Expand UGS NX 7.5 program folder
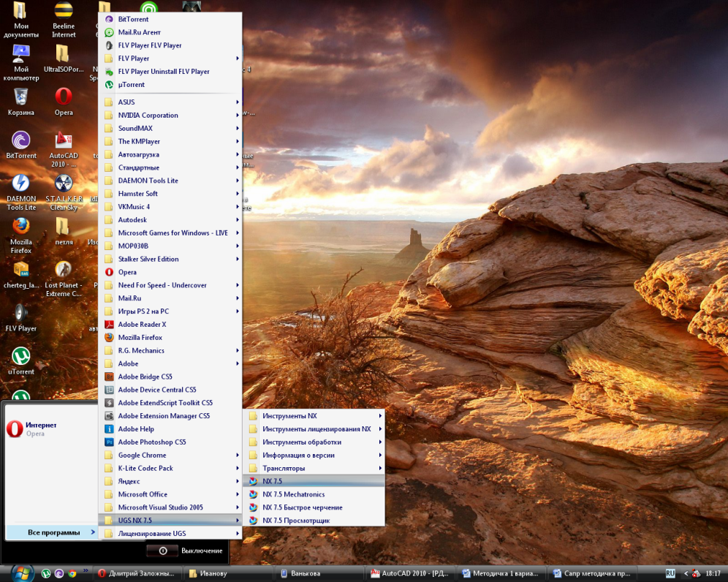The height and width of the screenshot is (582, 728). click(170, 521)
